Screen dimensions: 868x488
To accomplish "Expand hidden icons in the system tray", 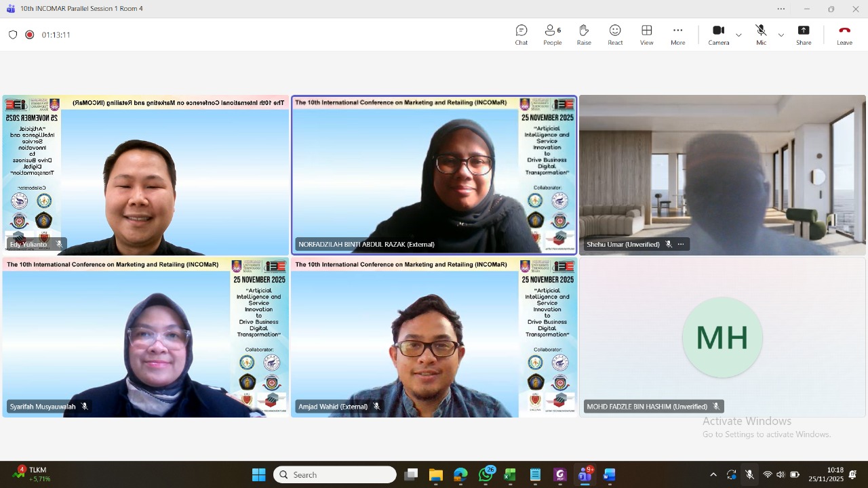I will click(713, 474).
